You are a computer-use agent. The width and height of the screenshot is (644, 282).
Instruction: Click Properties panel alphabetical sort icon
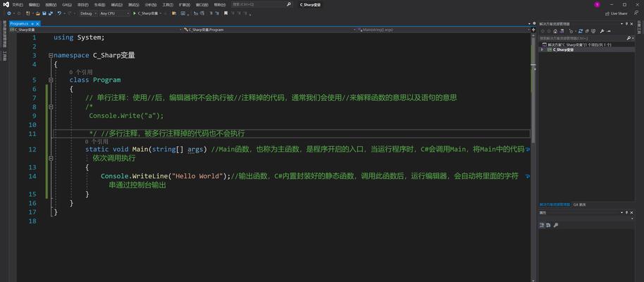[548, 225]
